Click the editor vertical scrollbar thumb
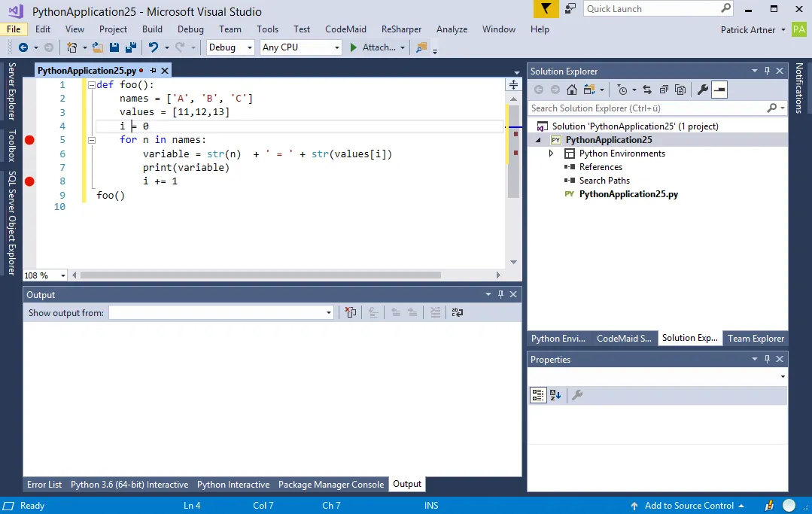 tap(513, 151)
